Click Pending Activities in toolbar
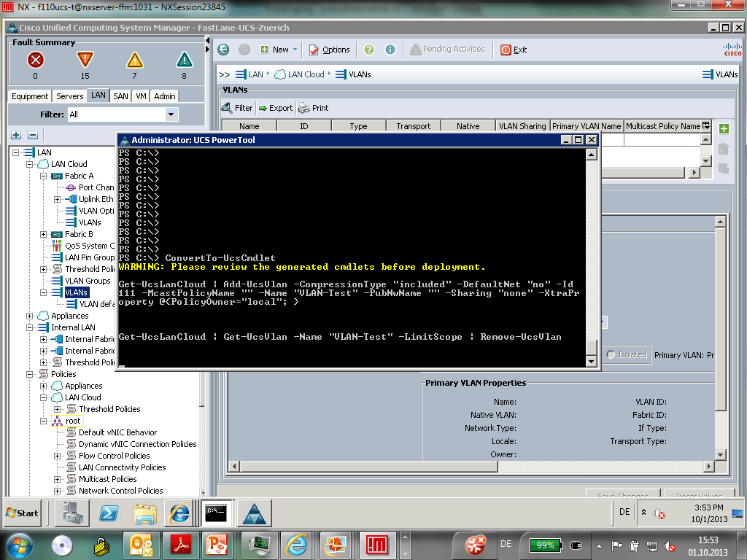 pyautogui.click(x=447, y=49)
